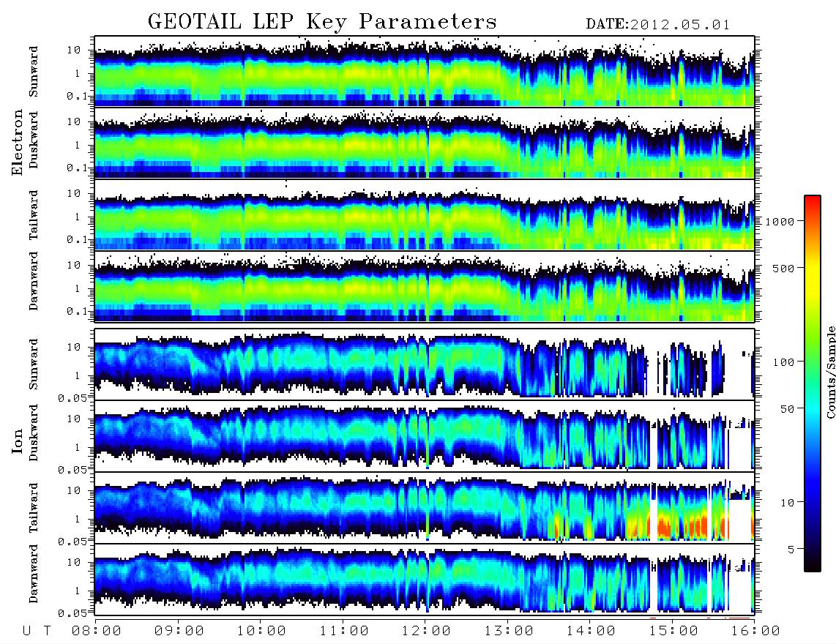Click the Electron group label
836x644 pixels.
point(18,143)
